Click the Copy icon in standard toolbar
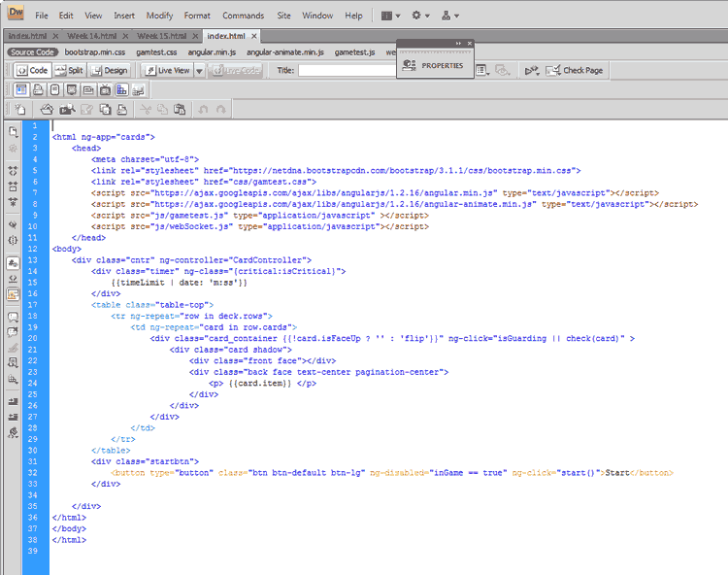Screen dimensions: 728x575 coord(162,109)
